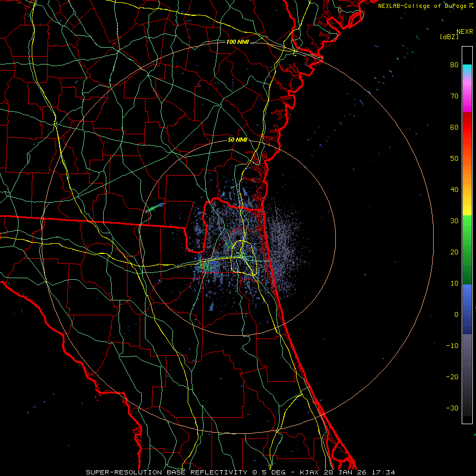Click the -10 dBZ scale value
Screen dimensions: 476x476
point(452,346)
